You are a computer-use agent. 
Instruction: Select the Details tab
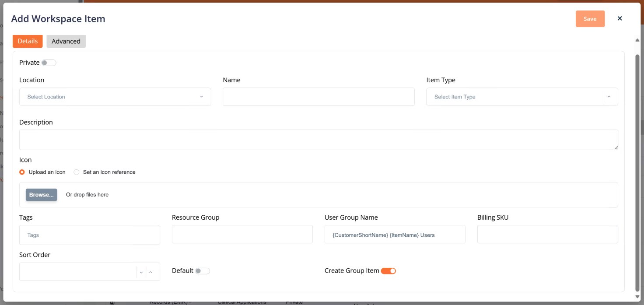(x=28, y=41)
